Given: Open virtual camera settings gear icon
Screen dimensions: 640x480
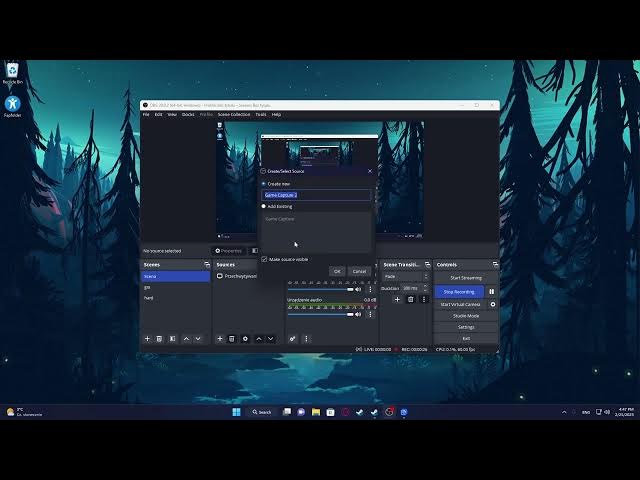Looking at the screenshot, I should coord(493,304).
